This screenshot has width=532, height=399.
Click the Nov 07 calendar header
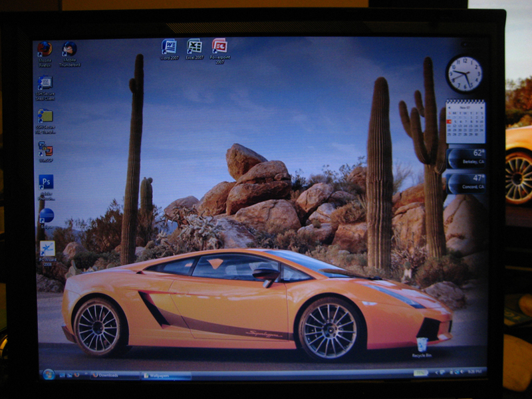click(x=465, y=108)
